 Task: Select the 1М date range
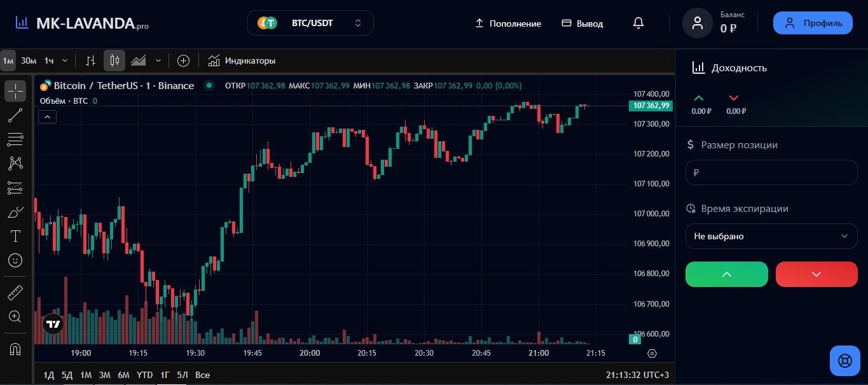click(x=86, y=375)
